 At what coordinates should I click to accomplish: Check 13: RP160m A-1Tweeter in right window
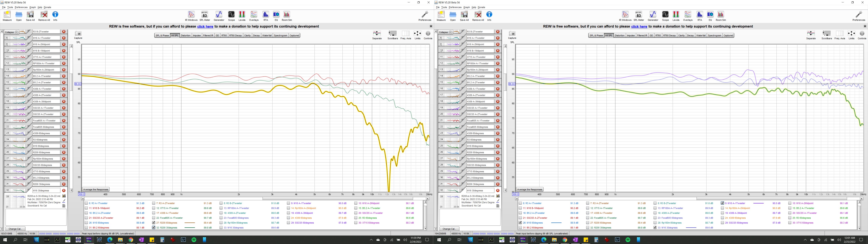655,208
